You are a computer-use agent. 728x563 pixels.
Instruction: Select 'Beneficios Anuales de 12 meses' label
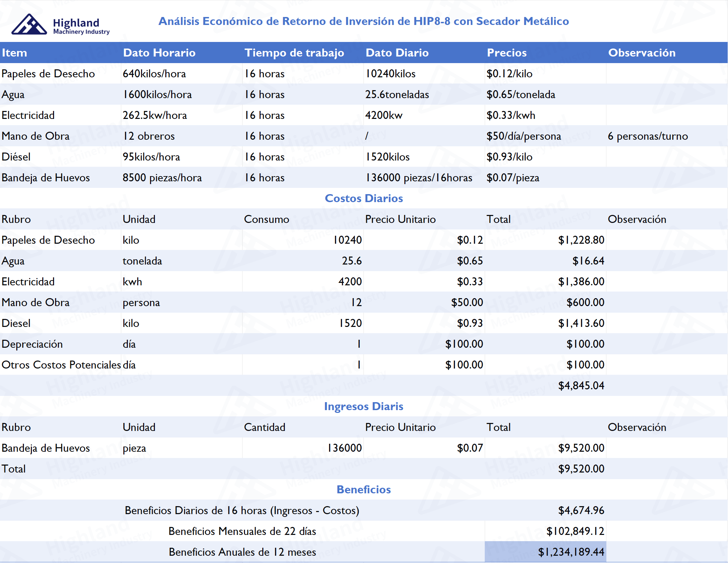[x=242, y=552]
